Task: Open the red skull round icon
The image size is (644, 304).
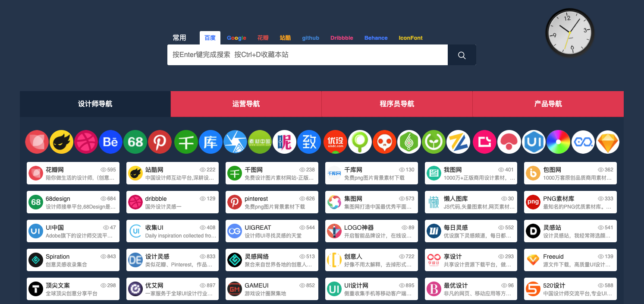Action: coord(384,142)
